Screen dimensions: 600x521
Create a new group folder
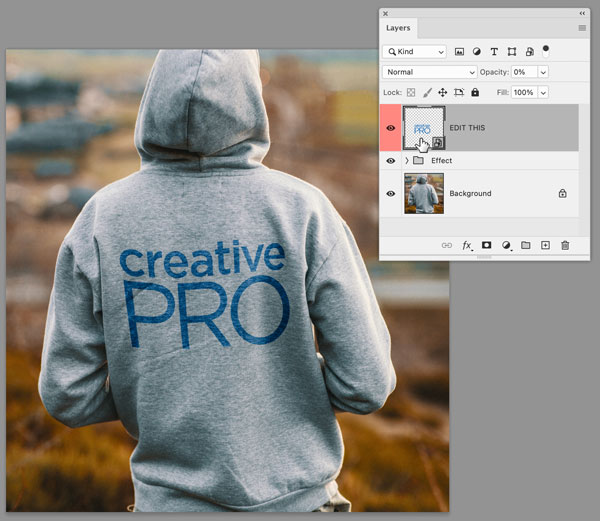pyautogui.click(x=526, y=245)
